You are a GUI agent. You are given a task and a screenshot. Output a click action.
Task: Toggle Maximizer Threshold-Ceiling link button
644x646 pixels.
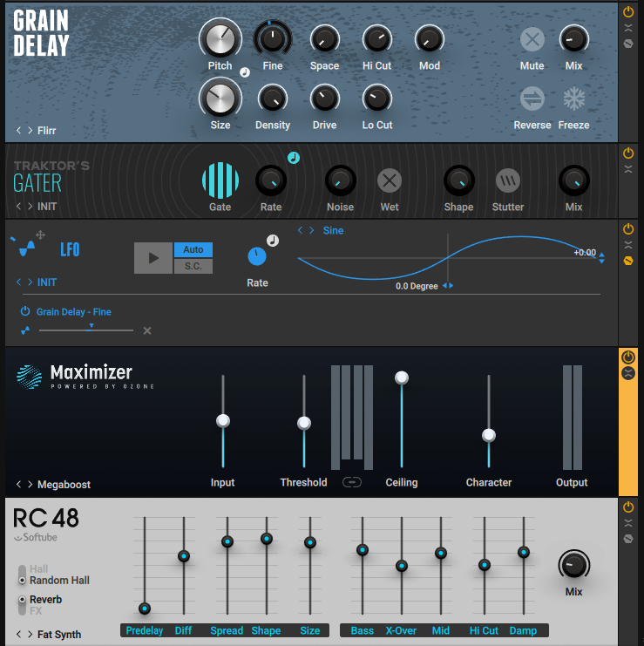[352, 482]
